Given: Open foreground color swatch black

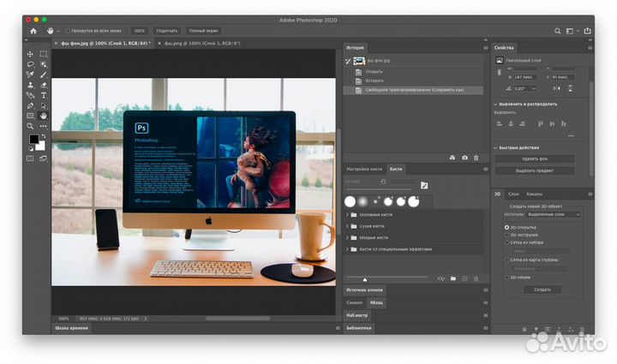Looking at the screenshot, I should [33, 139].
